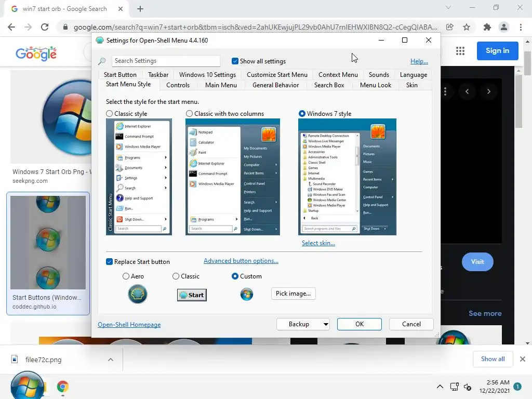
Task: Open the Customize Start Menu tab
Action: [277, 75]
